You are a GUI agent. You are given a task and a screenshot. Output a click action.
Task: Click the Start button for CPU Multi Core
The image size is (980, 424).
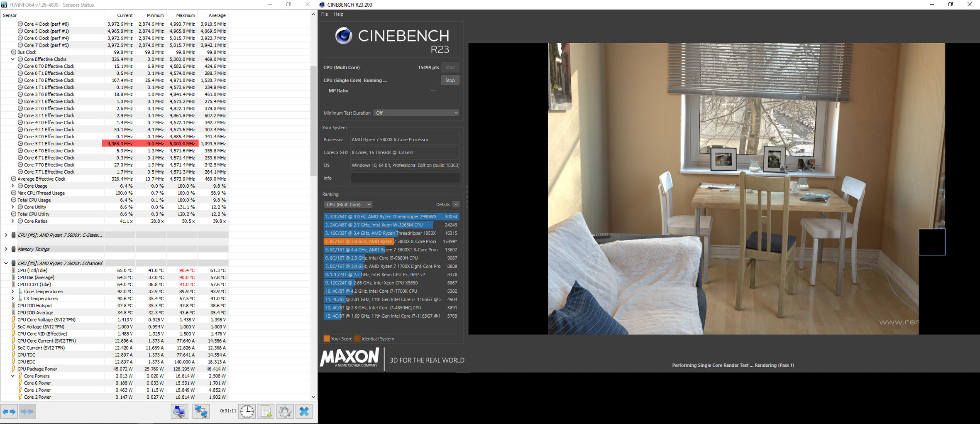tap(450, 68)
